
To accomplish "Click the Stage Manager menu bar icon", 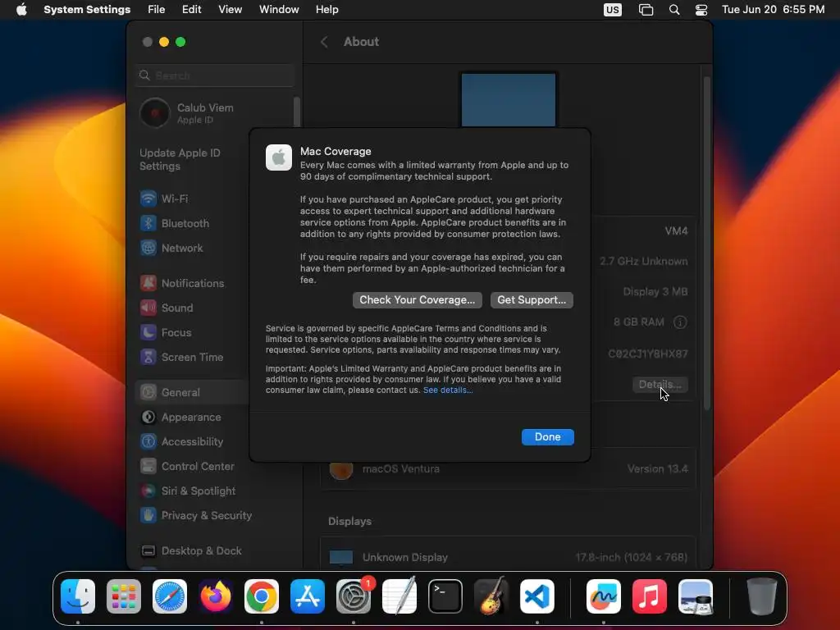I will coord(646,10).
